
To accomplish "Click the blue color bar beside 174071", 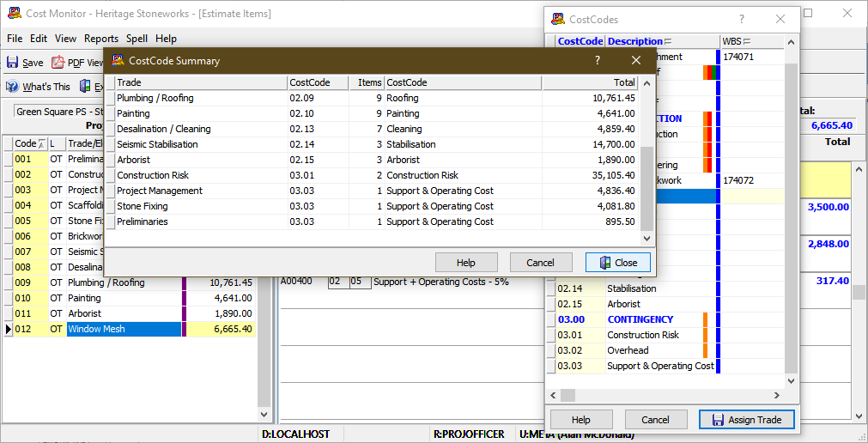I will coord(718,57).
